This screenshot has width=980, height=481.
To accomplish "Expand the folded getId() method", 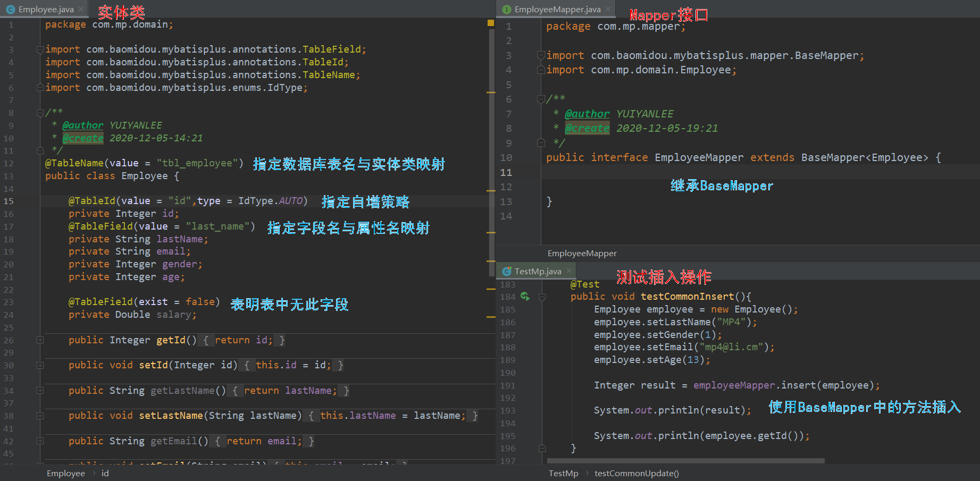I will (40, 340).
